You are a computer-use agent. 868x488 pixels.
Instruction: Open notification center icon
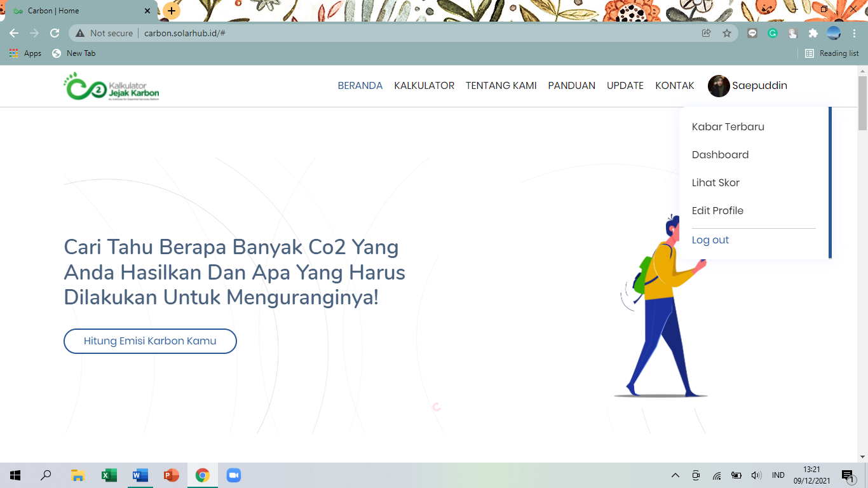click(x=848, y=475)
